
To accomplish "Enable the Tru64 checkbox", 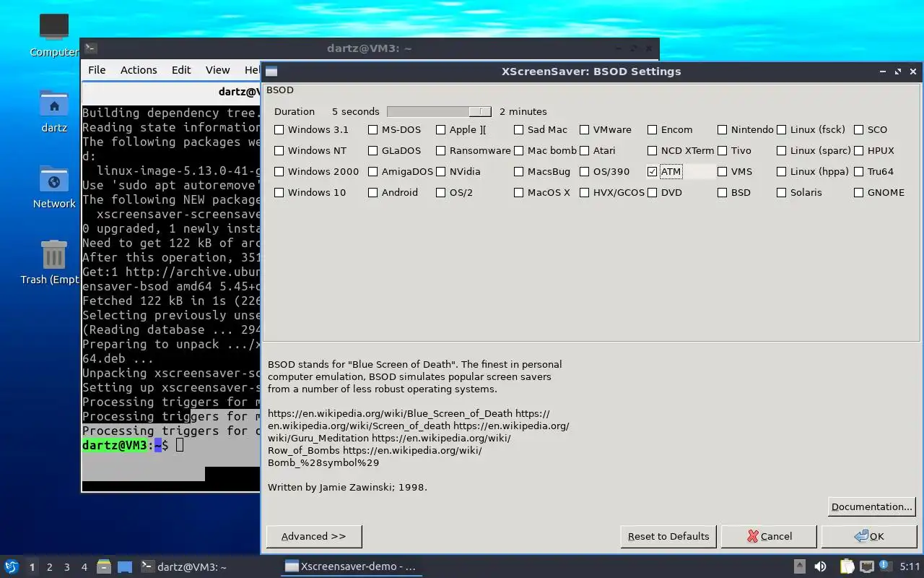I will coord(858,172).
